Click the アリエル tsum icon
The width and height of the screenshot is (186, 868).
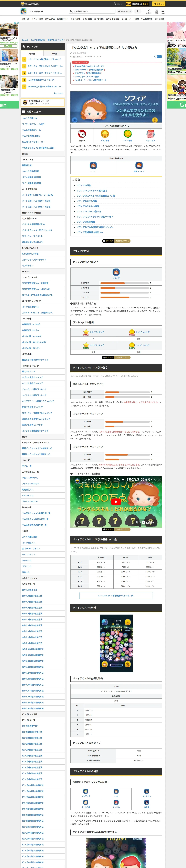tap(116, 802)
